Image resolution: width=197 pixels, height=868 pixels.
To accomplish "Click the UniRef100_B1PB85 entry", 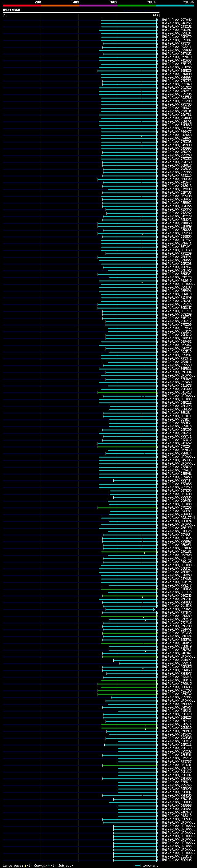I will click(177, 125).
